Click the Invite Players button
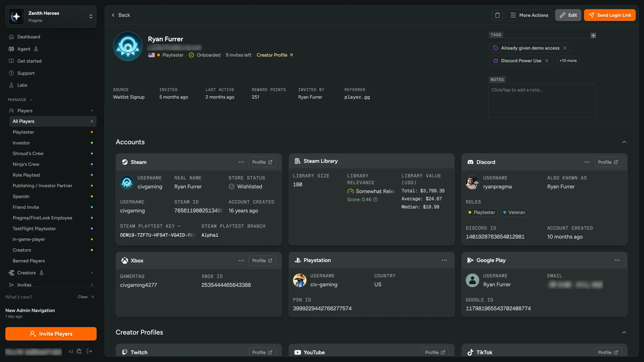644x362 pixels. pos(51,334)
